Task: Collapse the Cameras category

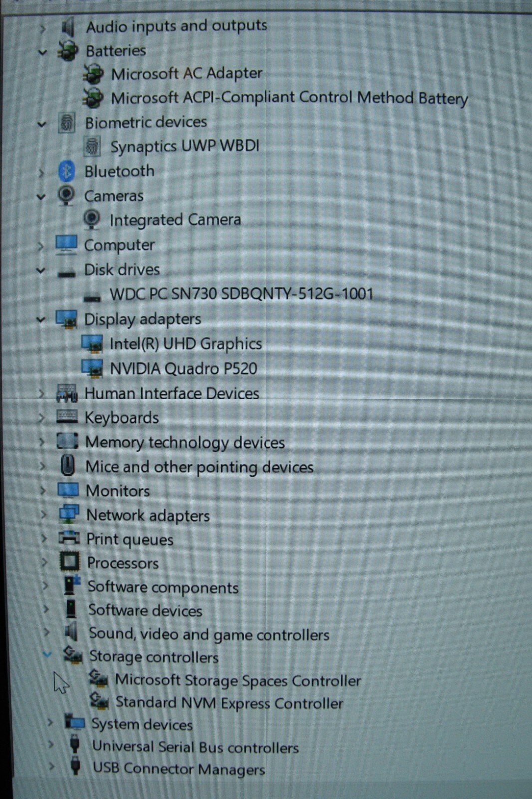Action: 41,197
